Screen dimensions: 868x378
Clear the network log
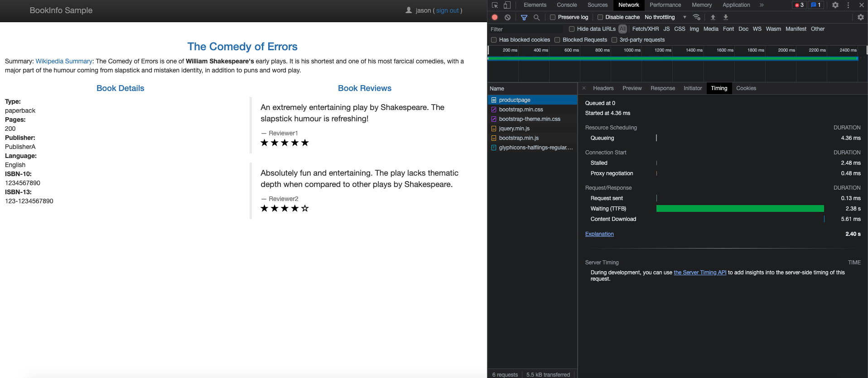(x=508, y=17)
